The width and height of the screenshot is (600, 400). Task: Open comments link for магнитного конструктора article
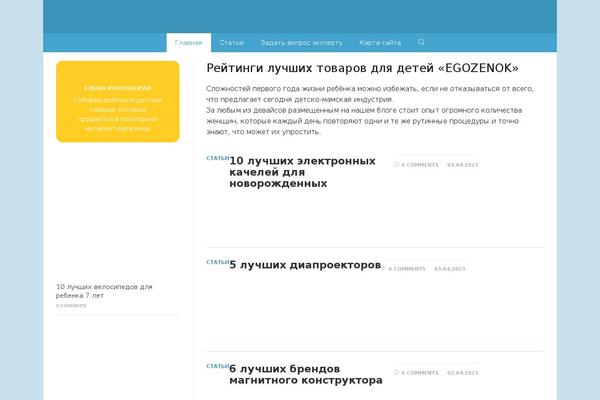pyautogui.click(x=420, y=372)
